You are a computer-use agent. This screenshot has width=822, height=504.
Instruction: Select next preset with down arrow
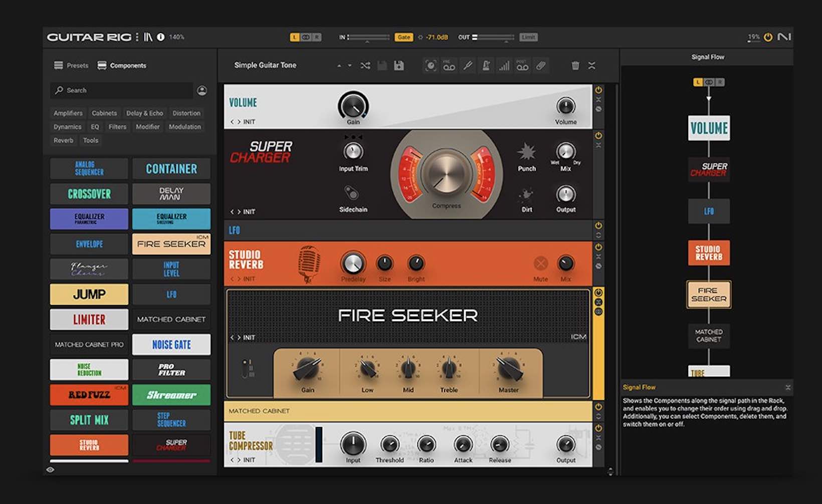[350, 66]
